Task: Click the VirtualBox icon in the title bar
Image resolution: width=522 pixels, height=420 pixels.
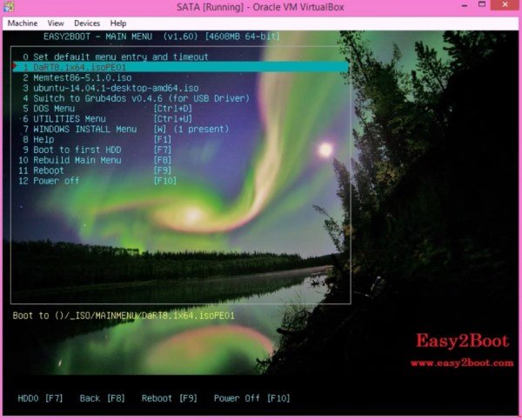Action: (9, 7)
